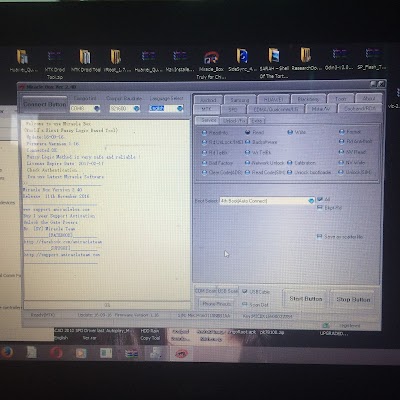Click inside the yellow log text area

pos(107,209)
